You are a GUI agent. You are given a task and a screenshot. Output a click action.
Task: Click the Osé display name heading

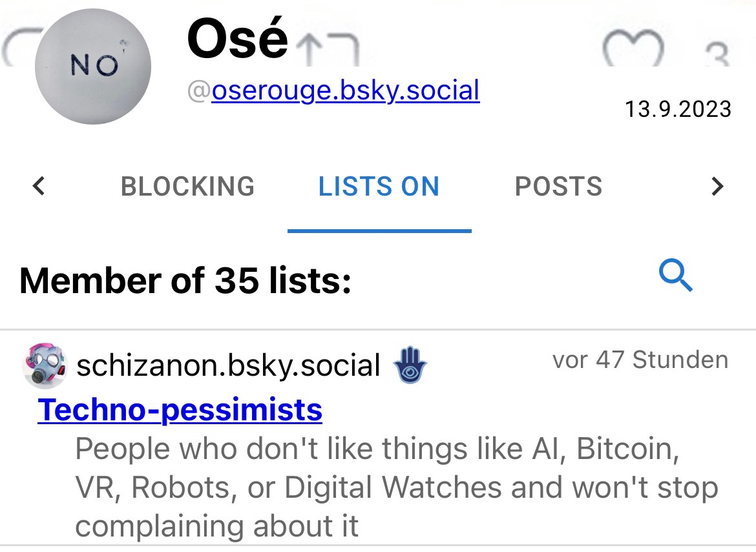coord(237,39)
